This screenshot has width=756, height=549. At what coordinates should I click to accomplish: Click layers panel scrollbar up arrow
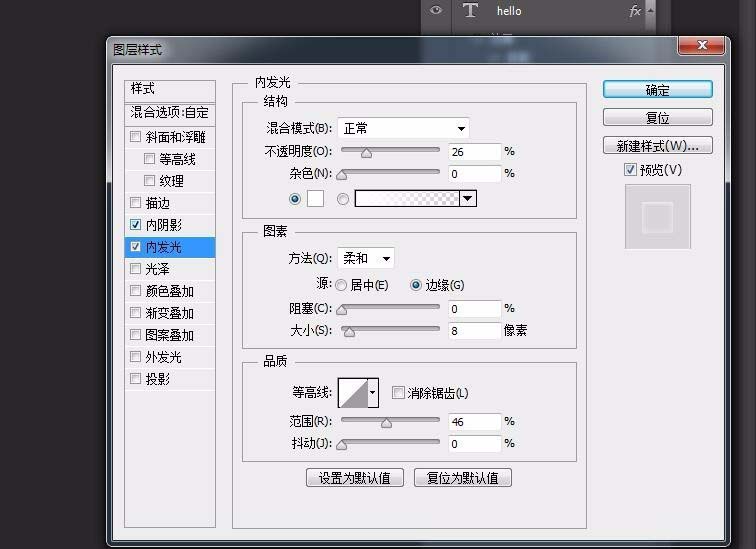[651, 10]
